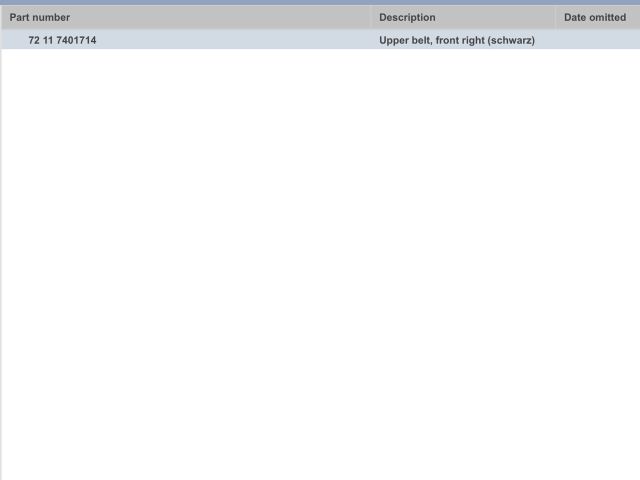Click the word "(schwarz)" in the description
The height and width of the screenshot is (480, 640).
511,40
